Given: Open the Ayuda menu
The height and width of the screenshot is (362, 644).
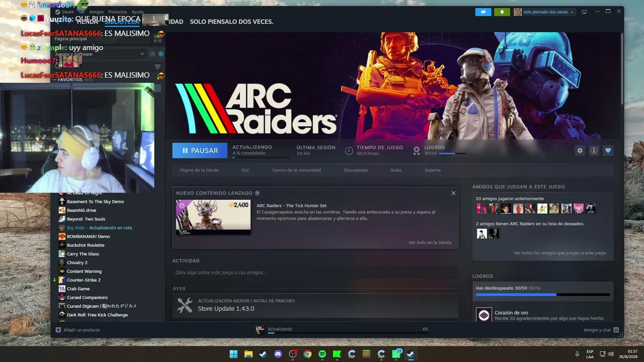Looking at the screenshot, I should 137,12.
